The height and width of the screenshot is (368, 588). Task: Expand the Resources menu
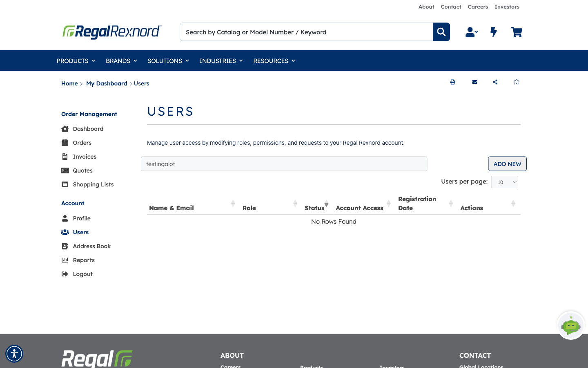tap(274, 61)
